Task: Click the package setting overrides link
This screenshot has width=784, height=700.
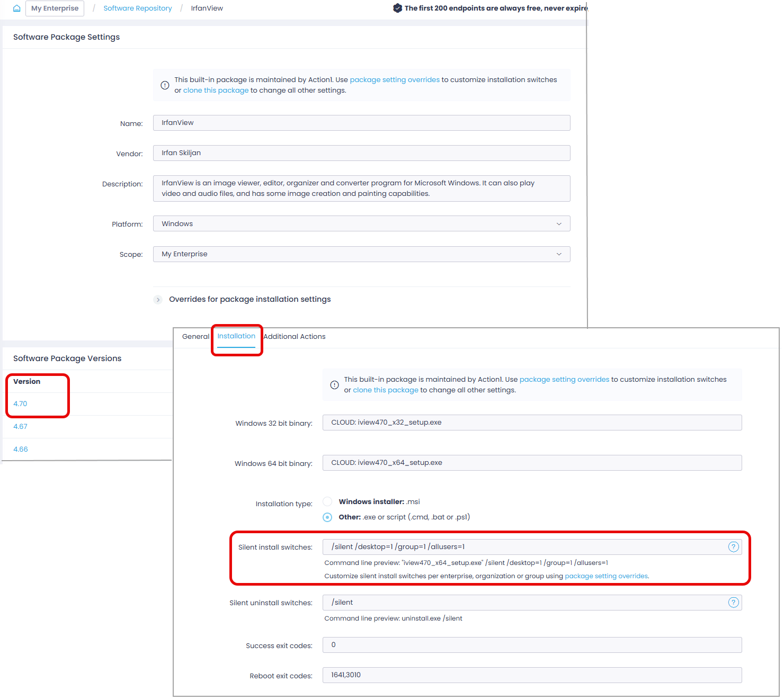Action: tap(394, 79)
